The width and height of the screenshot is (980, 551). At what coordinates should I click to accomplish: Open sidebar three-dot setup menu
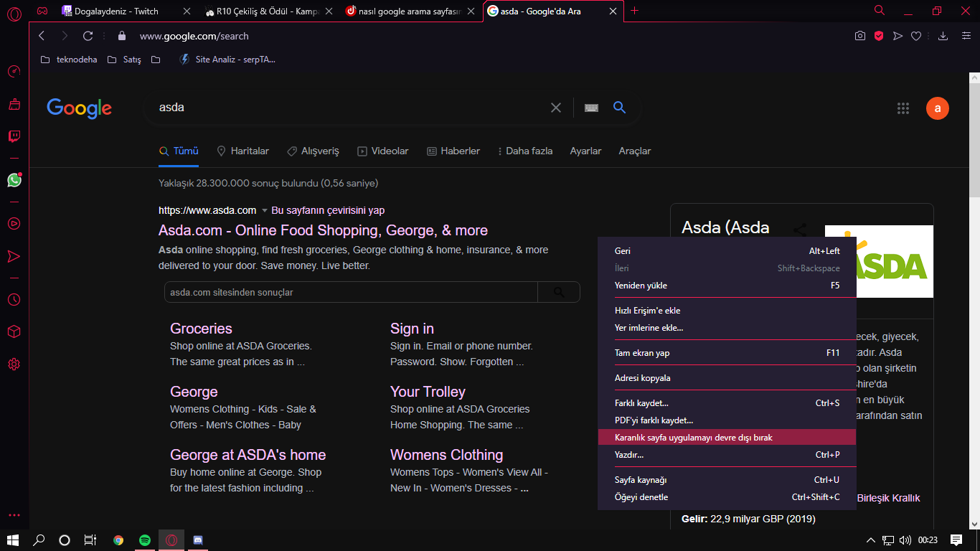tap(14, 515)
